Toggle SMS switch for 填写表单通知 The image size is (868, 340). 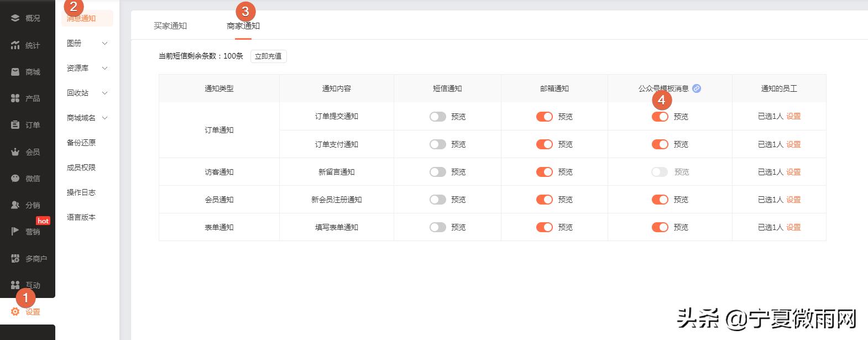(x=438, y=227)
